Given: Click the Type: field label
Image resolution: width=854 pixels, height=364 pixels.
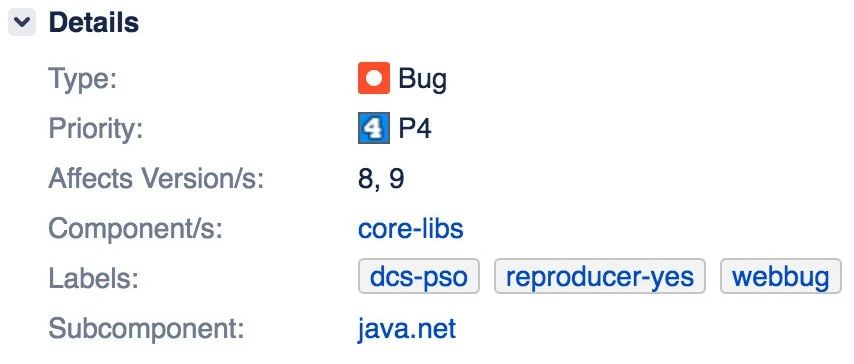Looking at the screenshot, I should tap(83, 80).
